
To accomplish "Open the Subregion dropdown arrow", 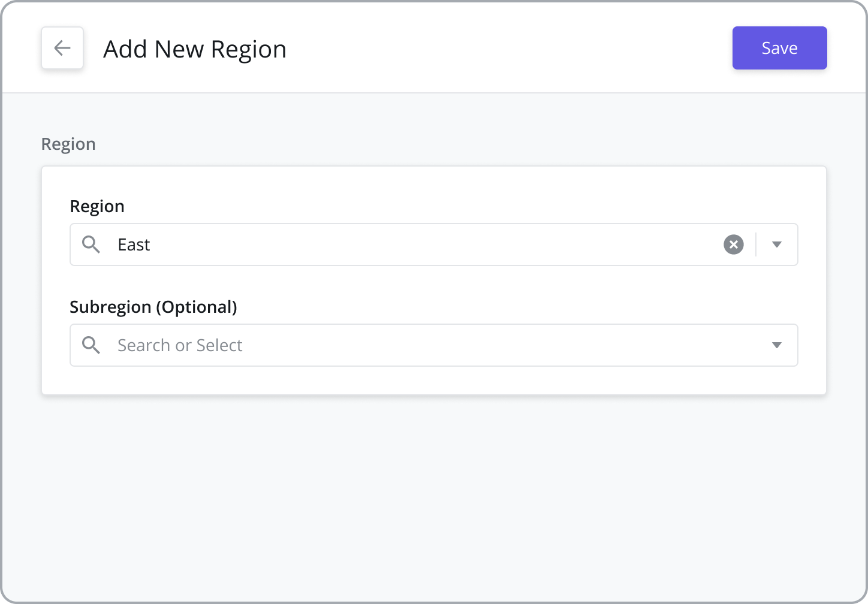I will click(777, 345).
